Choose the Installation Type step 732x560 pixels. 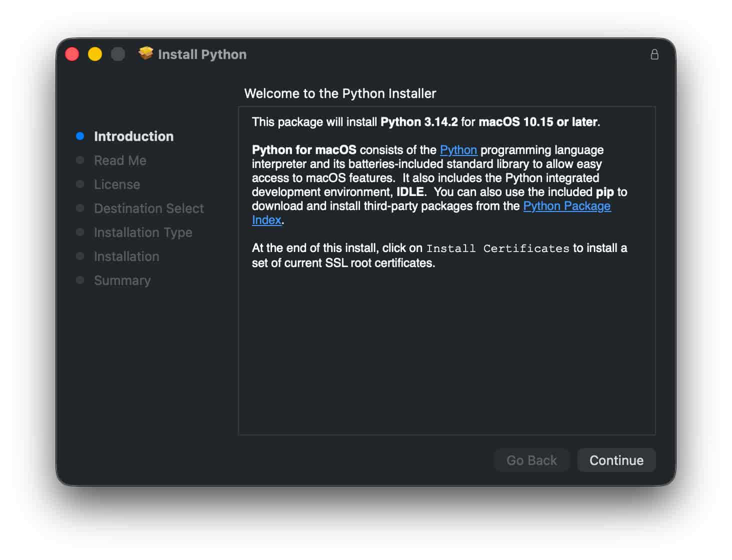pos(143,232)
